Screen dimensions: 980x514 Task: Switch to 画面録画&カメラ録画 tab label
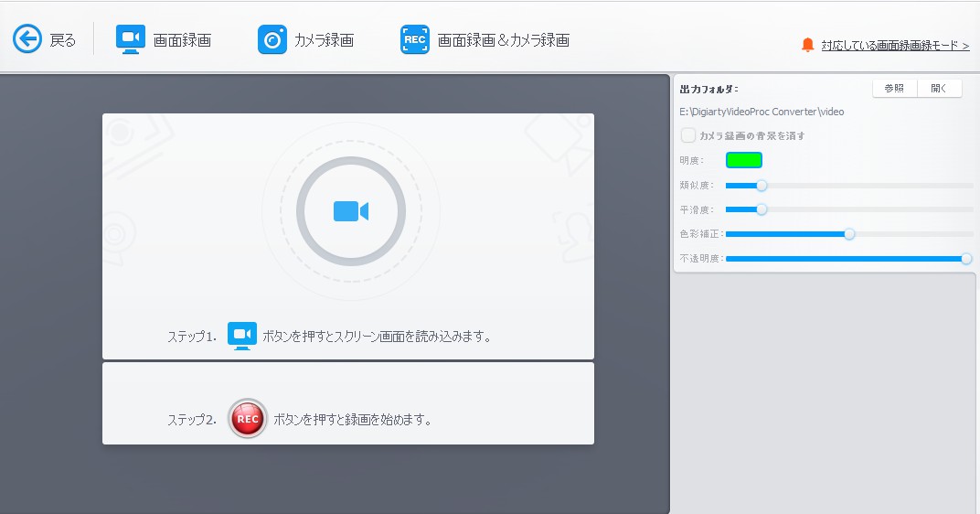(503, 40)
